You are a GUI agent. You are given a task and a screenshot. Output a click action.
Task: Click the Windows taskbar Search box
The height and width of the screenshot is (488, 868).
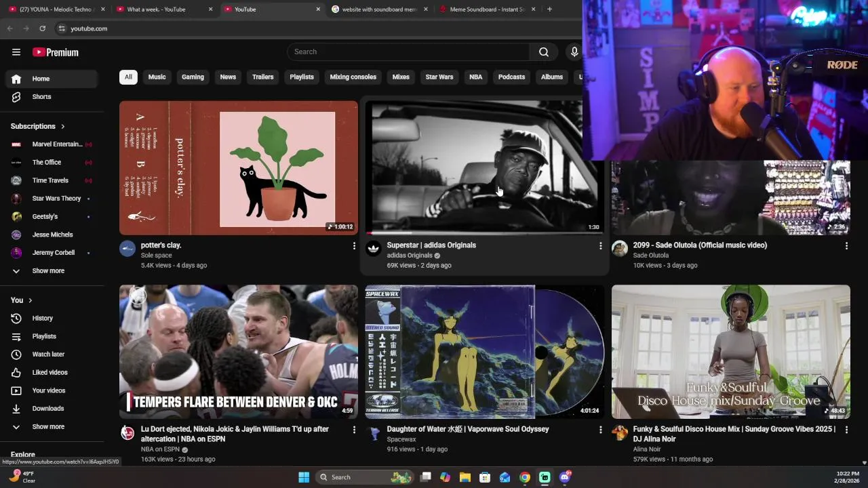(365, 477)
